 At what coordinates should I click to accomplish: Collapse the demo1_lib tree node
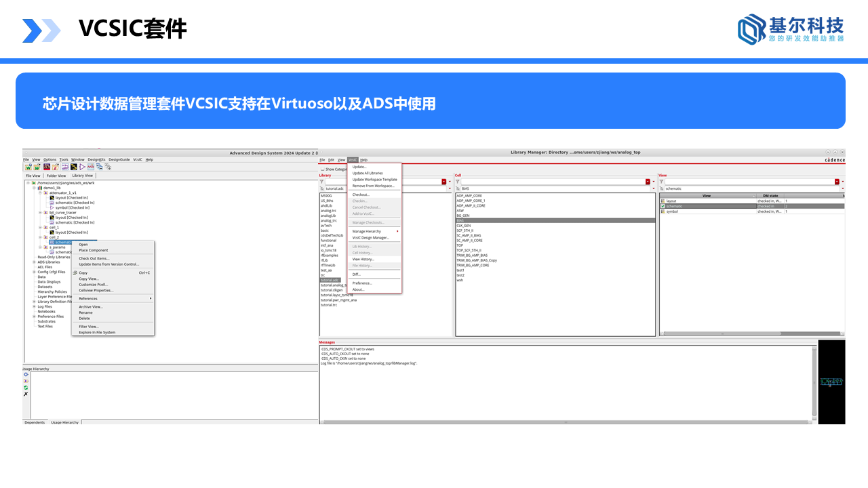pos(34,188)
